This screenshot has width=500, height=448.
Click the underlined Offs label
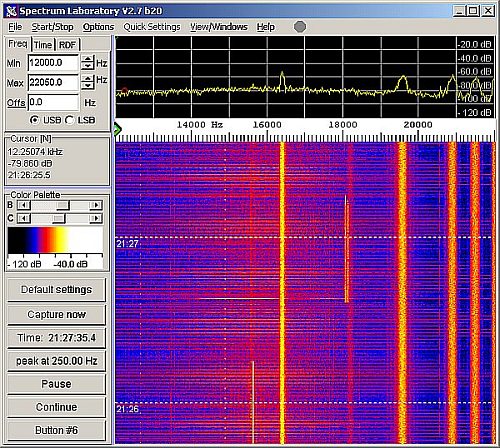click(16, 103)
